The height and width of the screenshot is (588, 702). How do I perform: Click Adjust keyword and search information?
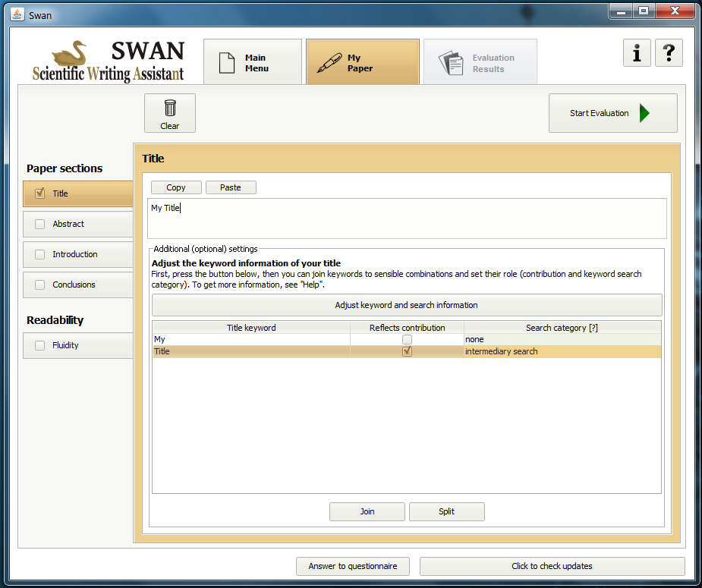click(407, 305)
